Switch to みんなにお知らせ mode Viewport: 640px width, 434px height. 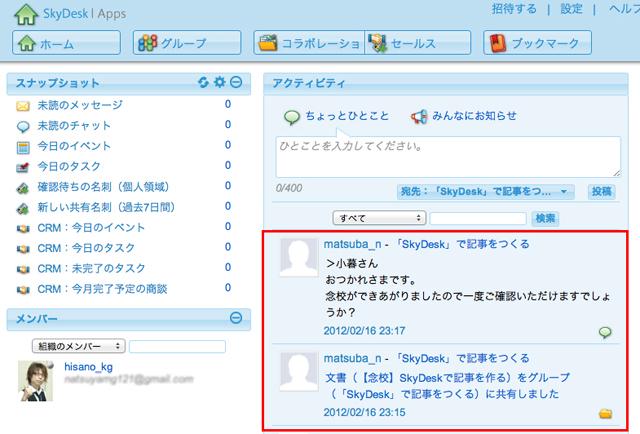(x=474, y=116)
